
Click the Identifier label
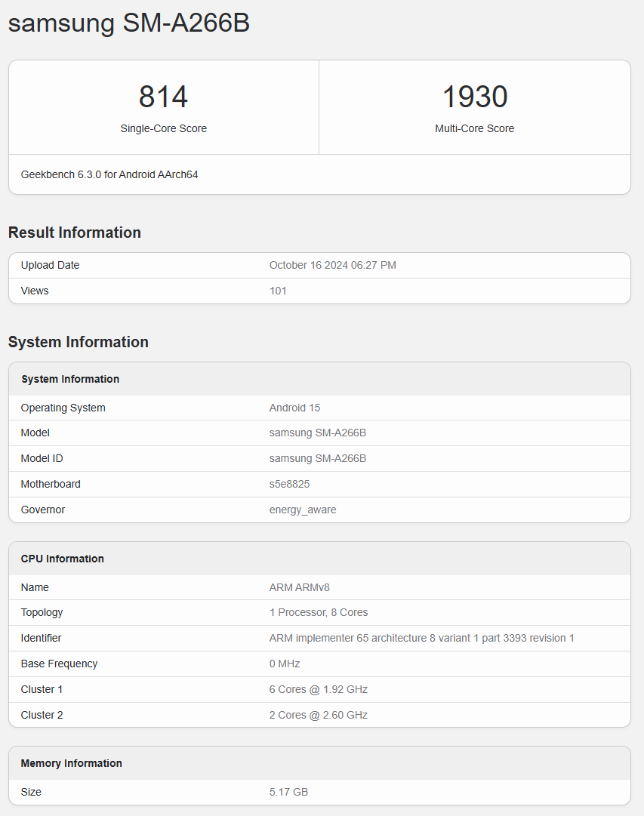41,638
